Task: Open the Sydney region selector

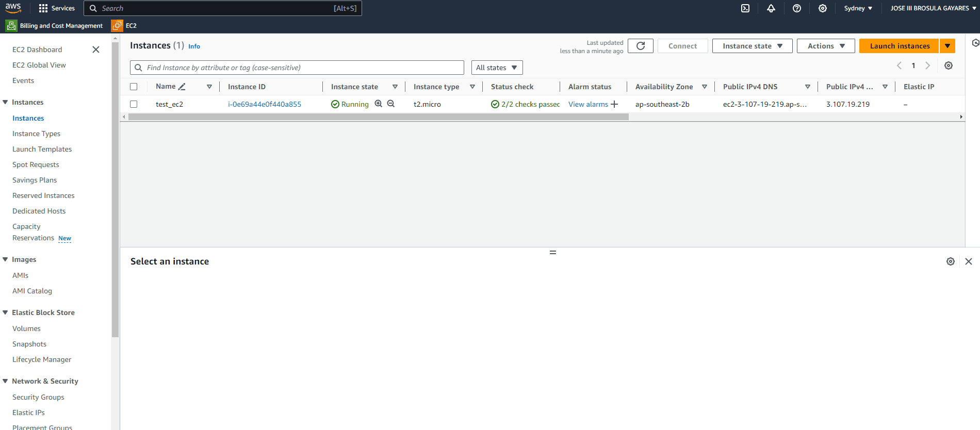Action: point(858,8)
